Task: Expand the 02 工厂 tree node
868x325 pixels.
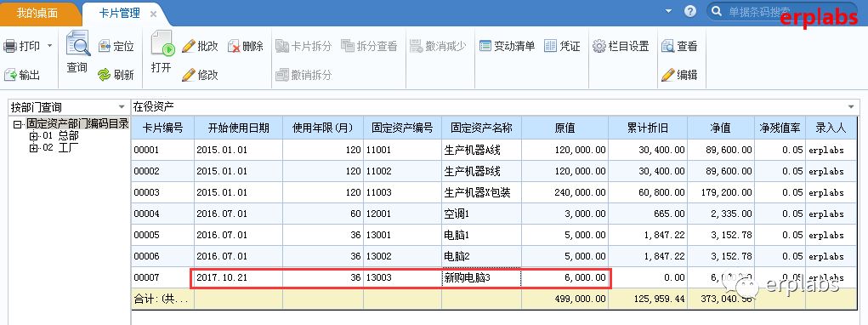Action: click(x=34, y=148)
